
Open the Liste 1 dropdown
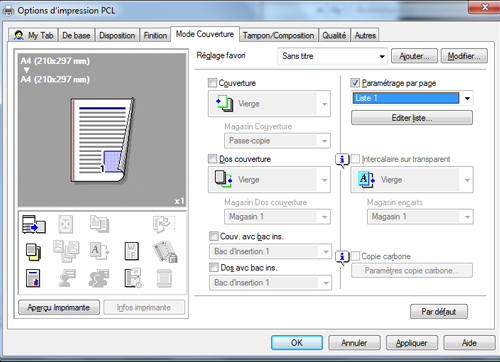coord(412,98)
